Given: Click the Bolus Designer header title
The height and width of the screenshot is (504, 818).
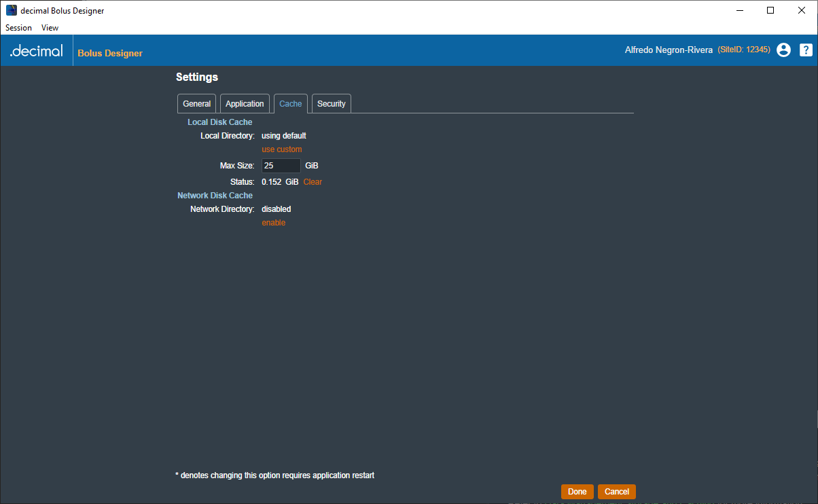Looking at the screenshot, I should click(x=110, y=53).
